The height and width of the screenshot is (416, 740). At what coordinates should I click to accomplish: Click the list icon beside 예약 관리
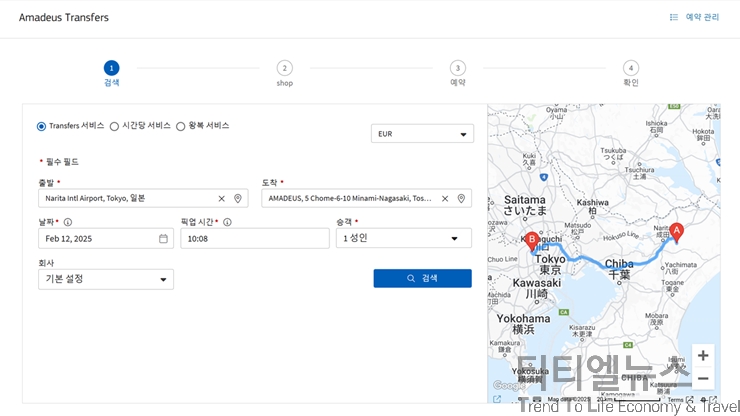click(x=673, y=17)
